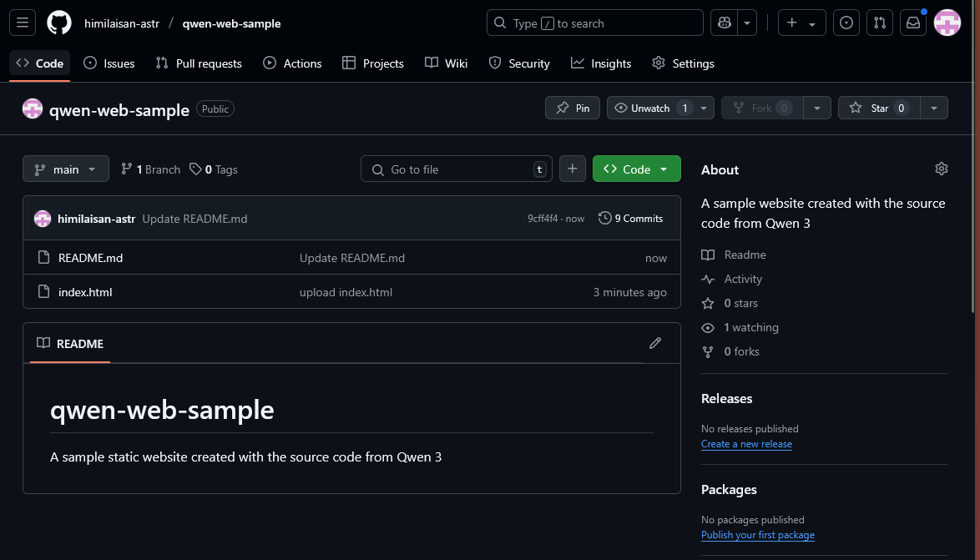This screenshot has width=980, height=560.
Task: Switch to the Pull requests tab
Action: tap(199, 63)
